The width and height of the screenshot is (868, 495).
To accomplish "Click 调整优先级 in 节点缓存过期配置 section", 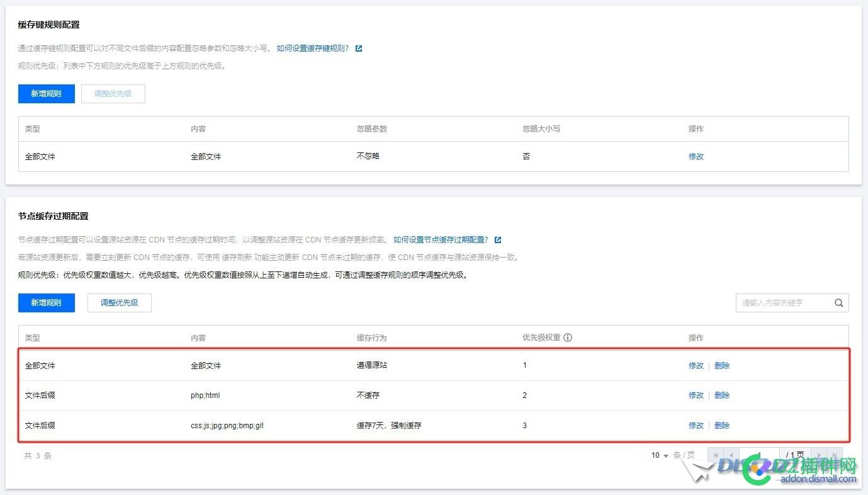I will tap(120, 303).
